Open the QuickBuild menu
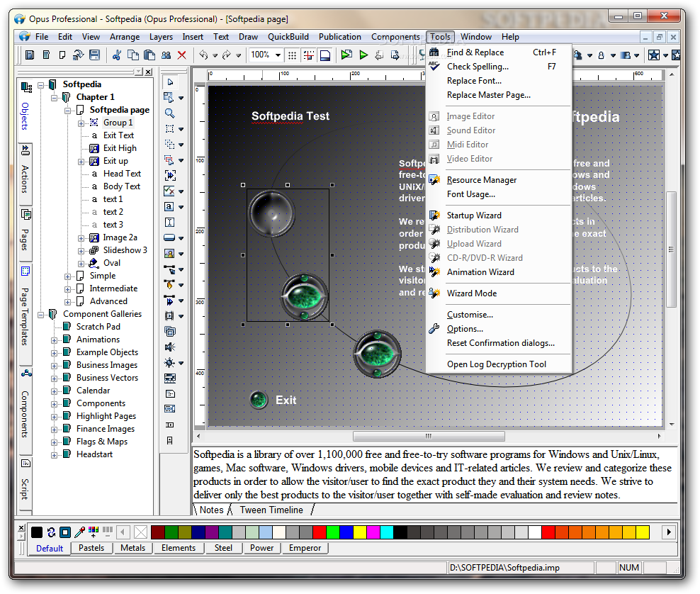Image resolution: width=700 pixels, height=594 pixels. [x=288, y=37]
